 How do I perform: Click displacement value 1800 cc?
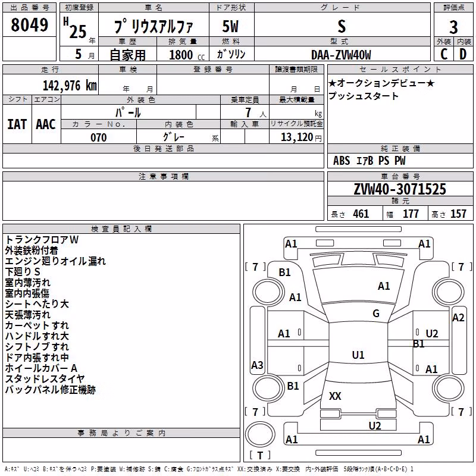187,55
